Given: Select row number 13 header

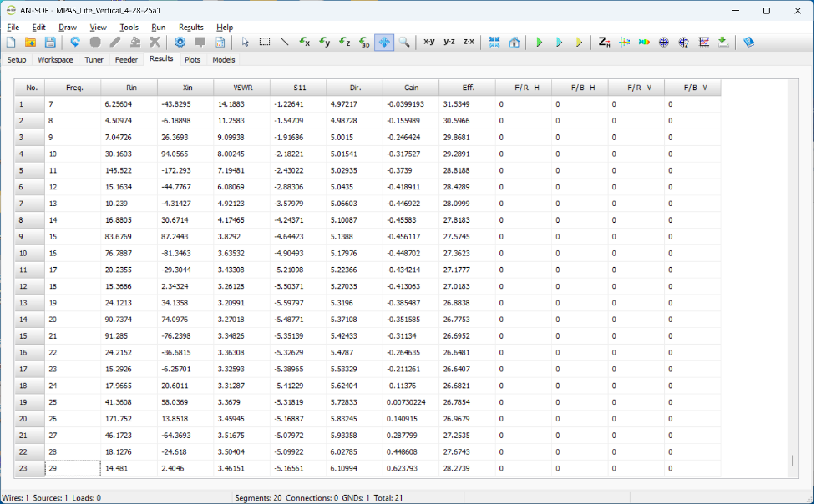Looking at the screenshot, I should [30, 303].
